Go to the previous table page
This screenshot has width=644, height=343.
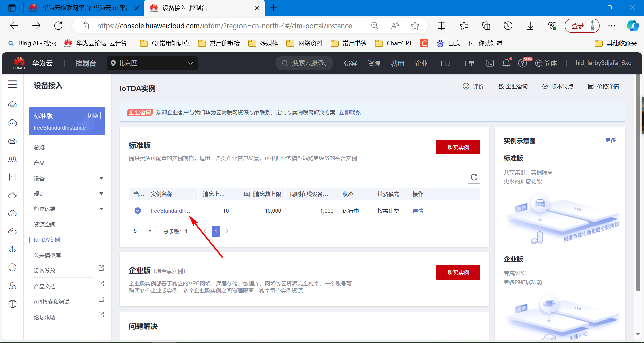205,231
